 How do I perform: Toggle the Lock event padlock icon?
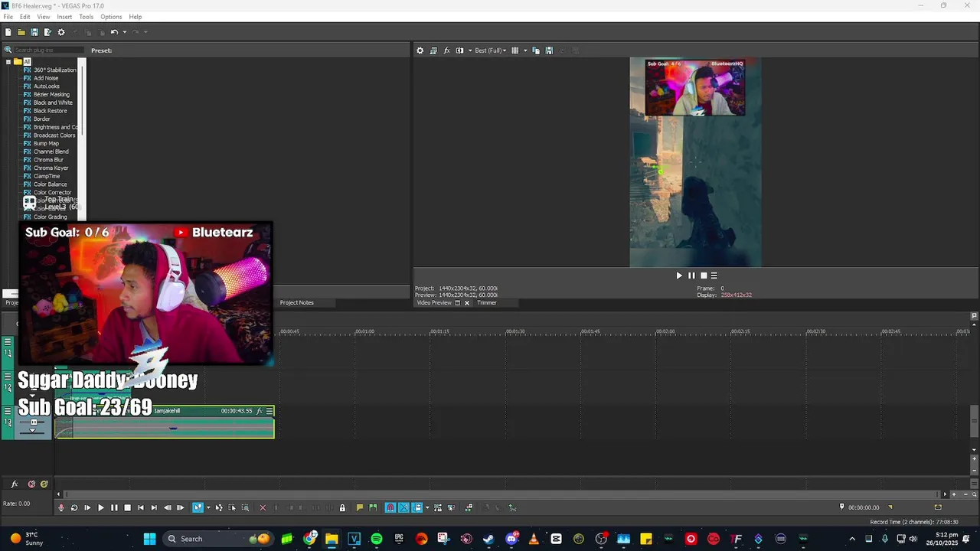[x=342, y=507]
